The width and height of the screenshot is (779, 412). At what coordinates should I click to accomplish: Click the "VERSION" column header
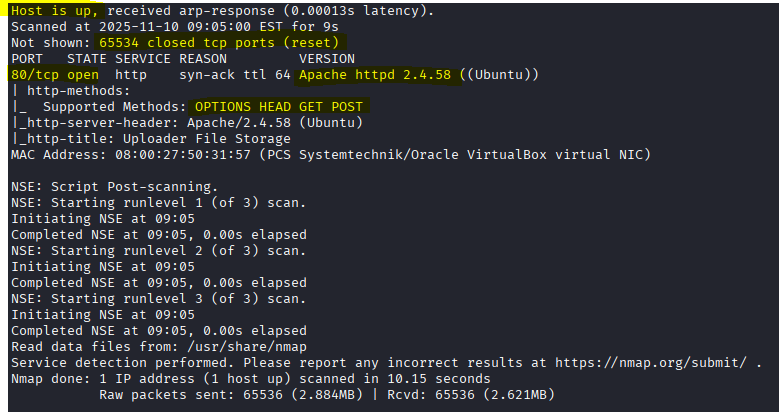(327, 59)
